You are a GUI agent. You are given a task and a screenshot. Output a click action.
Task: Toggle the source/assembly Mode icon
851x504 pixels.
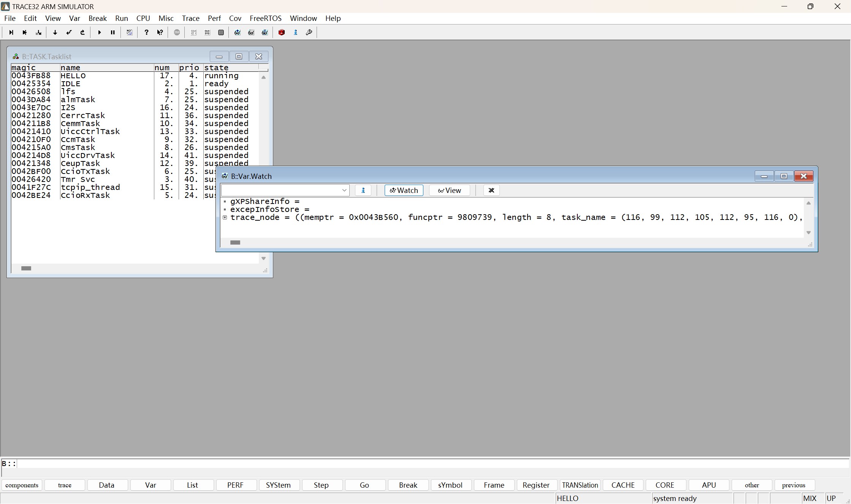pyautogui.click(x=130, y=32)
